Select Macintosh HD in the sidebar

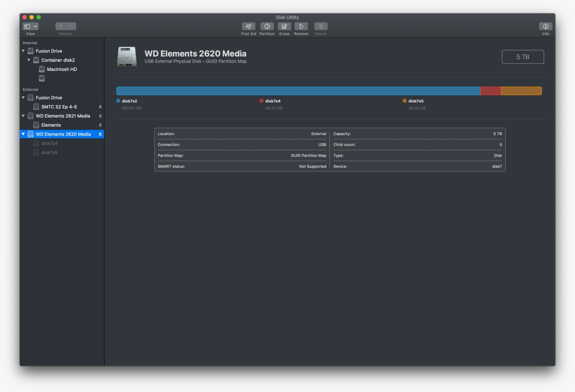63,69
